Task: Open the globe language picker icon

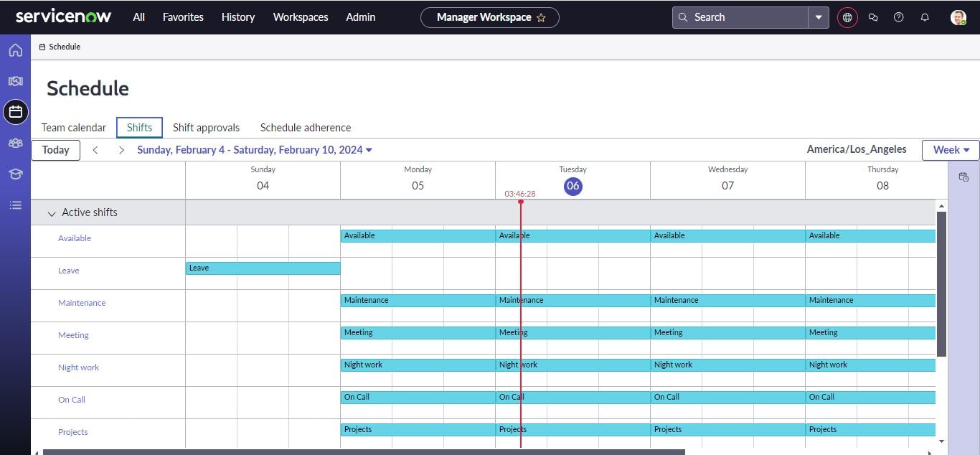Action: click(847, 17)
